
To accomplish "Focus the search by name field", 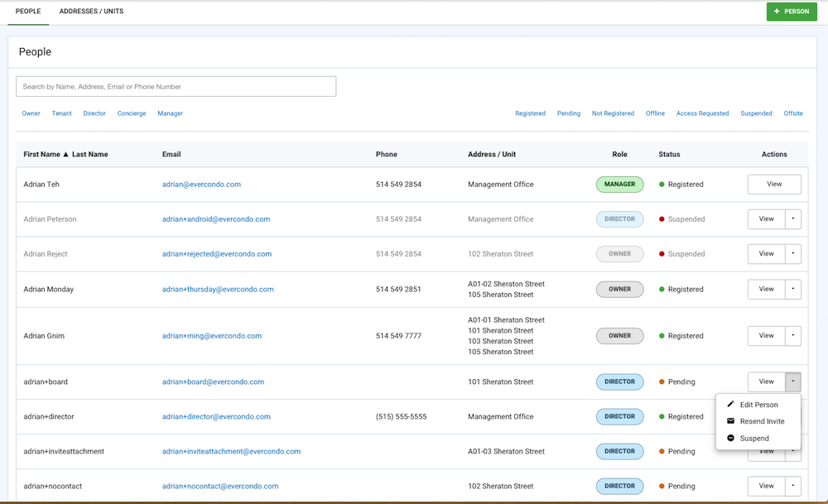I will (176, 87).
